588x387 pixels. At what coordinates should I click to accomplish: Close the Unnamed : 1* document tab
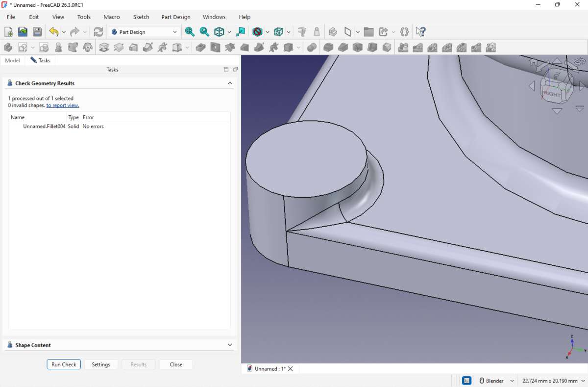click(x=291, y=369)
